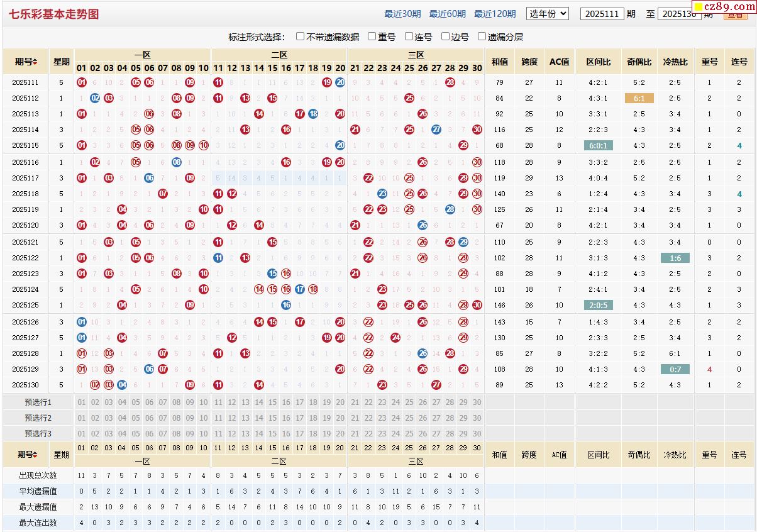Click blue ball 04 in row 2025130
The image size is (757, 532).
click(x=122, y=385)
